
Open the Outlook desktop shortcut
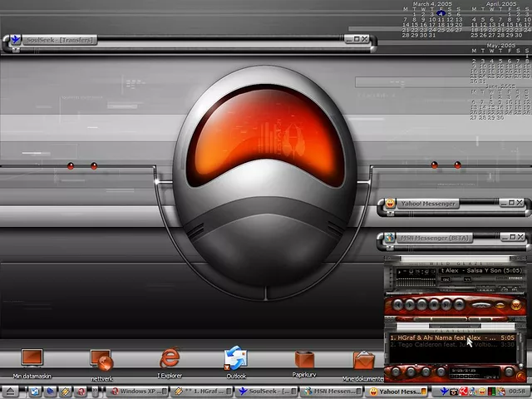236,358
